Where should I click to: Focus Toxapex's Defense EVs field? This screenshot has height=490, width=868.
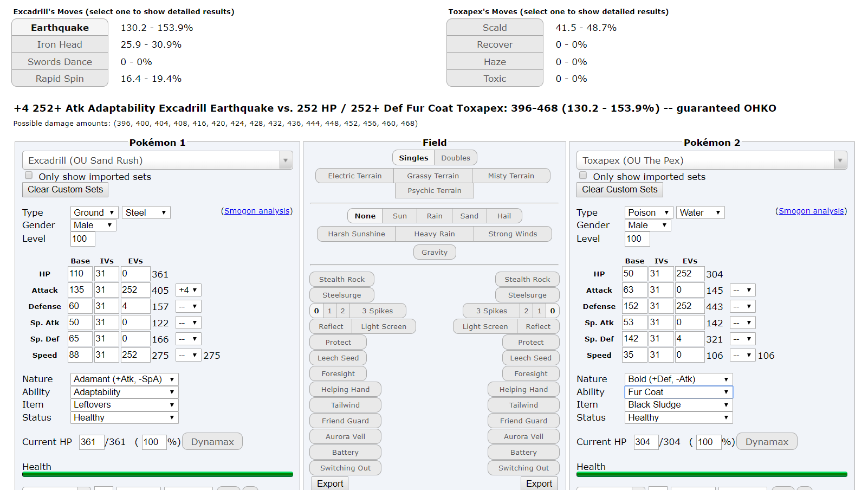click(x=689, y=306)
